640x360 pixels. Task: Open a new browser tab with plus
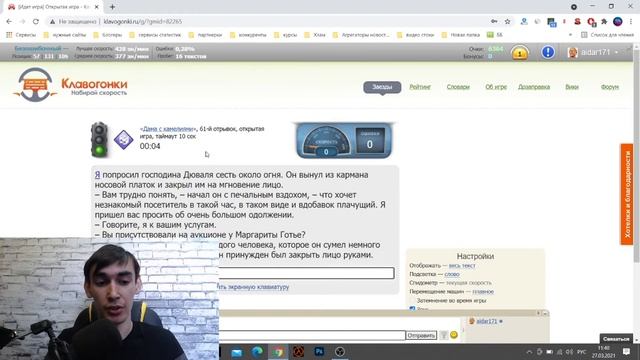[112, 7]
